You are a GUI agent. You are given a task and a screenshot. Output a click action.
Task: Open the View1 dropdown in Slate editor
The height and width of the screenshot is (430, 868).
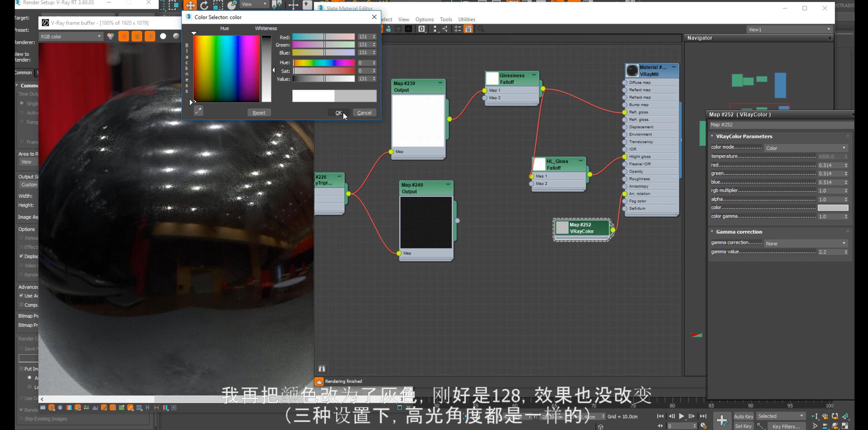[789, 29]
